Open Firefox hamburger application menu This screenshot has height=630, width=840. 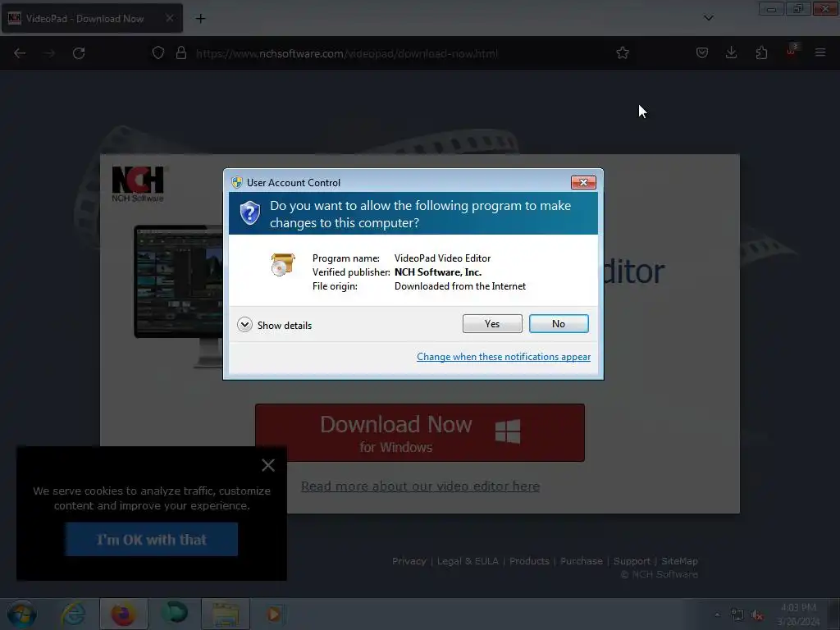pos(820,52)
